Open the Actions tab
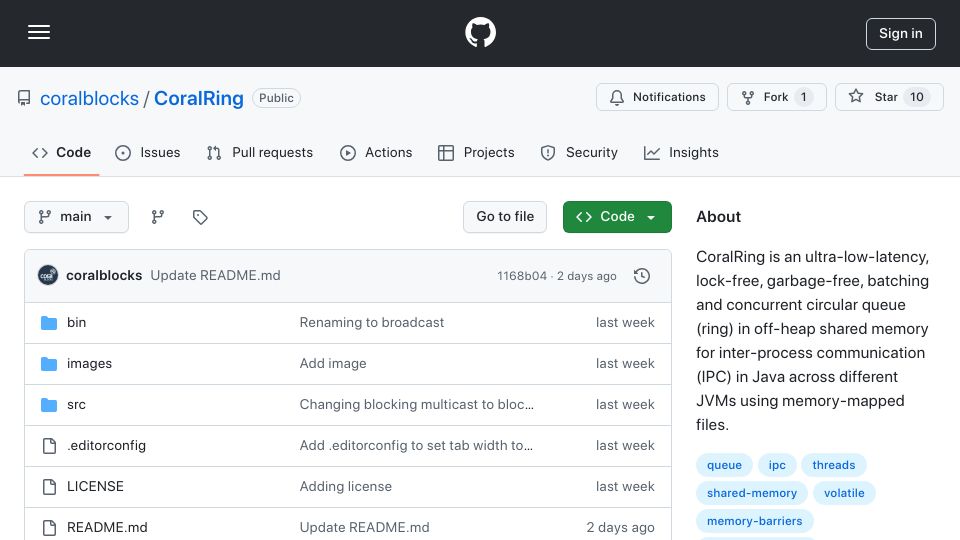 pyautogui.click(x=376, y=152)
